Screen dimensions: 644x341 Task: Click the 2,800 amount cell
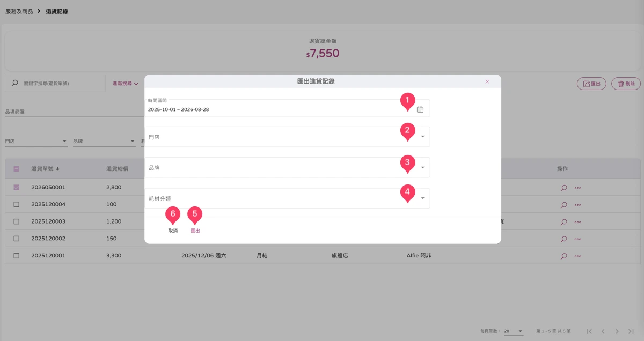[x=114, y=188]
